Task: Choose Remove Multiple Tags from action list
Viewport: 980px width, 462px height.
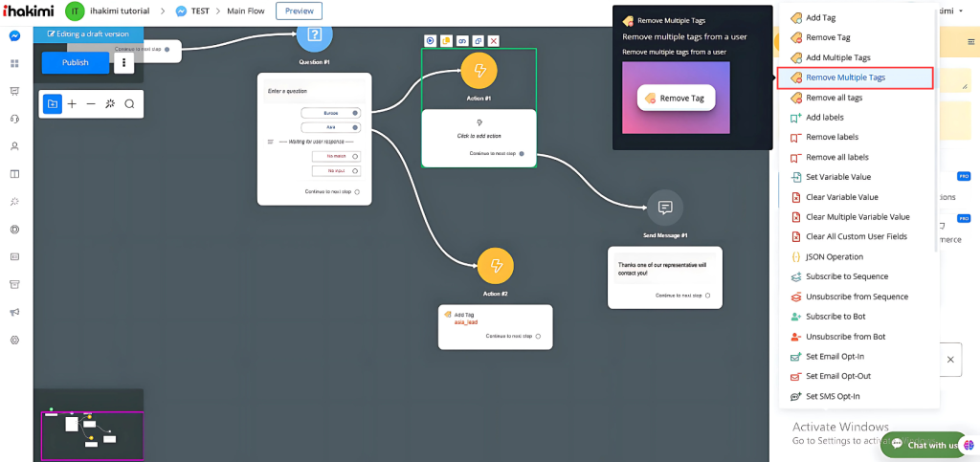Action: point(845,77)
